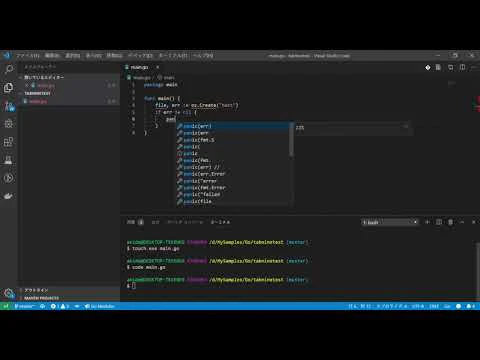Open the デバッグ(D) menu
The image size is (480, 360).
point(140,56)
